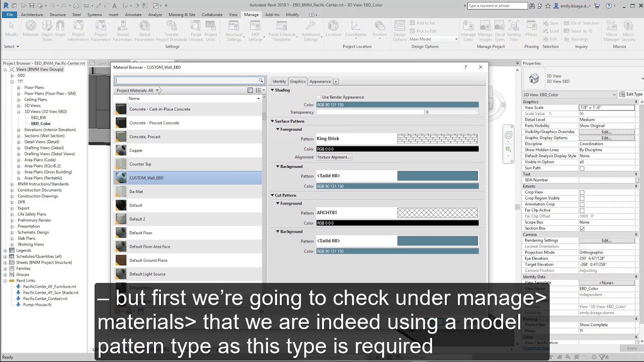644x362 pixels.
Task: Switch to the Appearance tab
Action: pyautogui.click(x=320, y=81)
